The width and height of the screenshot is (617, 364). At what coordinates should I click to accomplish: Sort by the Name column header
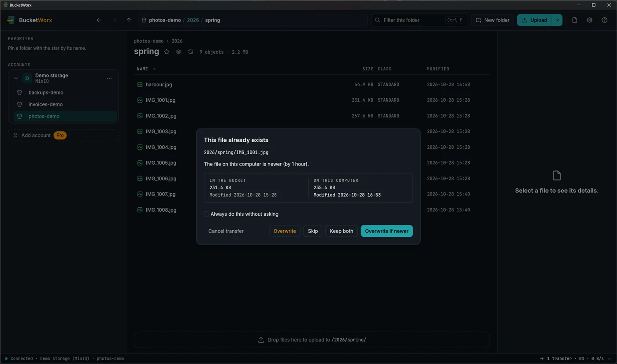pyautogui.click(x=142, y=69)
